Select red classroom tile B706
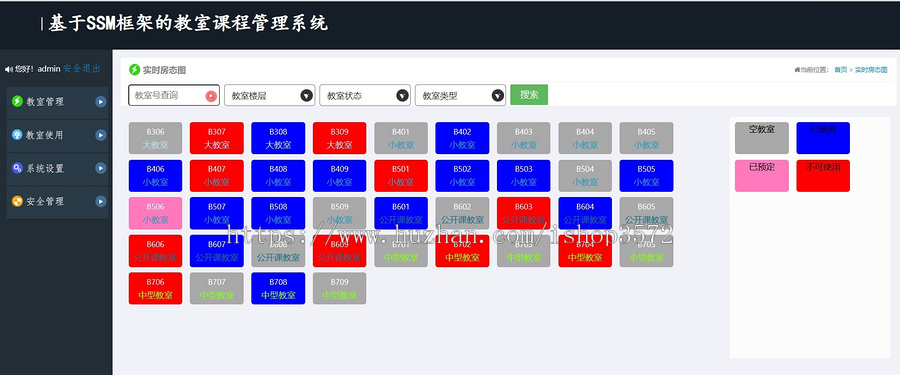The height and width of the screenshot is (375, 900). [156, 288]
